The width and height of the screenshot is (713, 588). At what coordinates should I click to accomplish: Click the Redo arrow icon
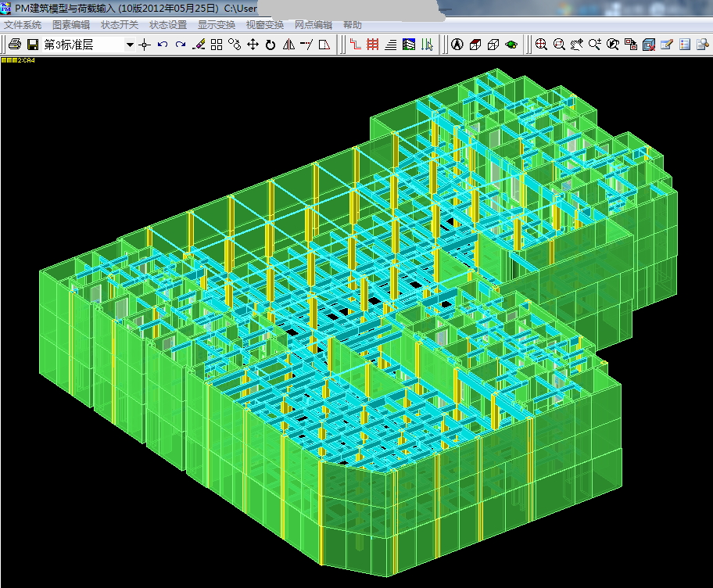pos(181,45)
